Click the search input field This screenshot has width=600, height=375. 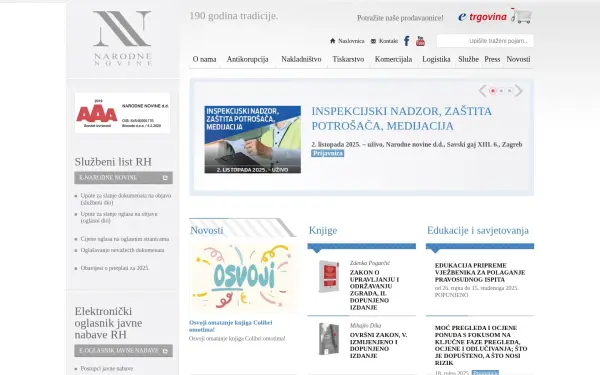coord(485,41)
